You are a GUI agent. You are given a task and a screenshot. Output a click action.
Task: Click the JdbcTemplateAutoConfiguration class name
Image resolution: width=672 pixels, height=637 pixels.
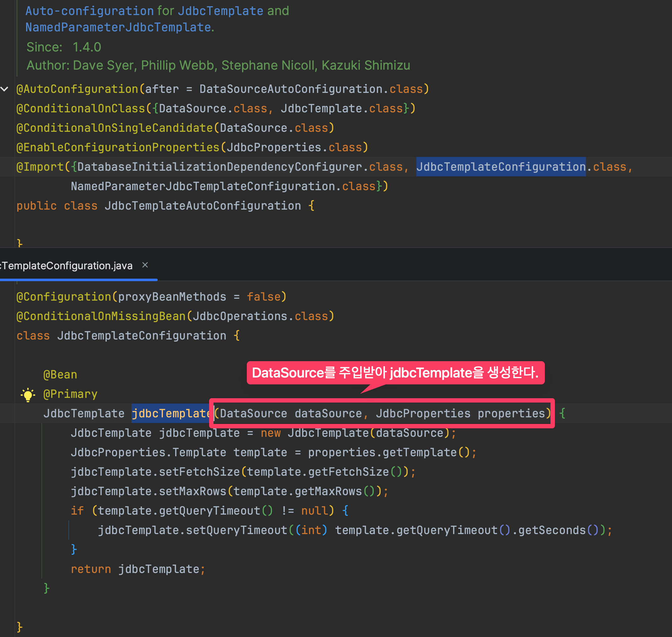coord(203,206)
